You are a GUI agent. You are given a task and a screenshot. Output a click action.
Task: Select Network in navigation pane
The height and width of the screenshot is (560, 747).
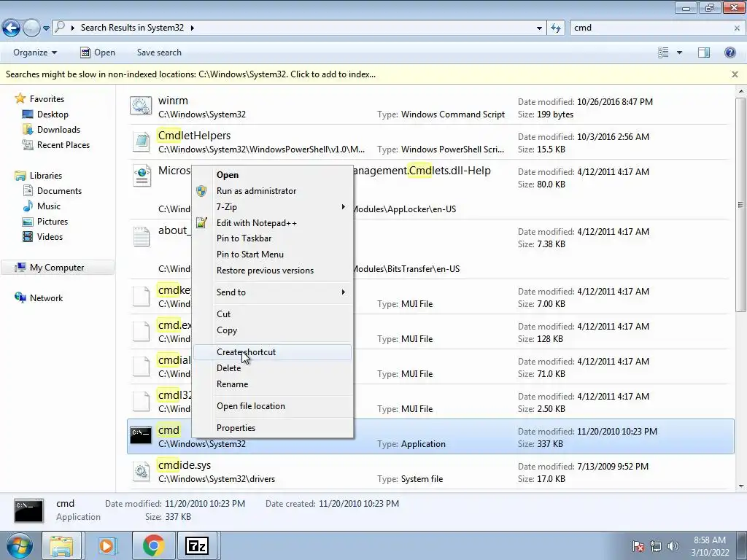46,298
